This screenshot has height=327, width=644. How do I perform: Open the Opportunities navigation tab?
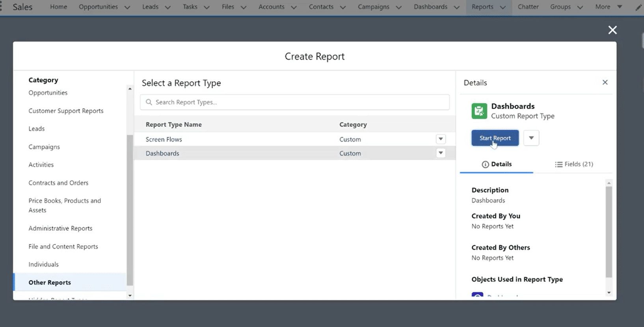click(x=98, y=7)
